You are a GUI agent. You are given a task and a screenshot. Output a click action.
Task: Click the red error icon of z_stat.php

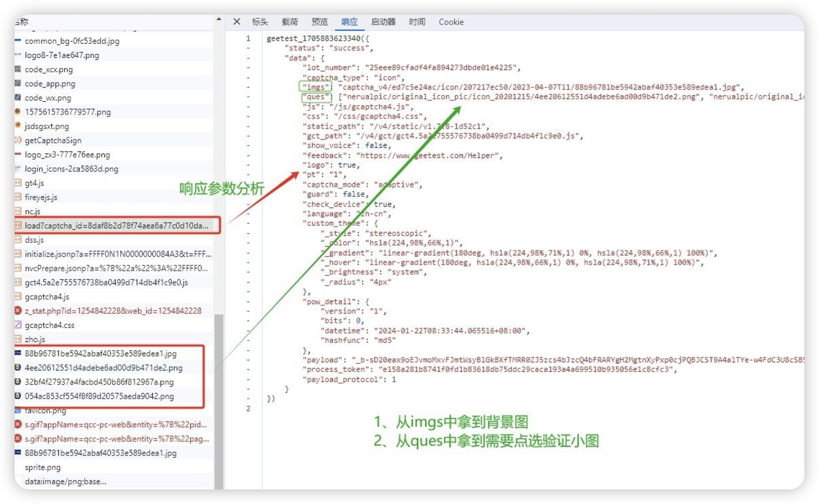click(x=18, y=311)
